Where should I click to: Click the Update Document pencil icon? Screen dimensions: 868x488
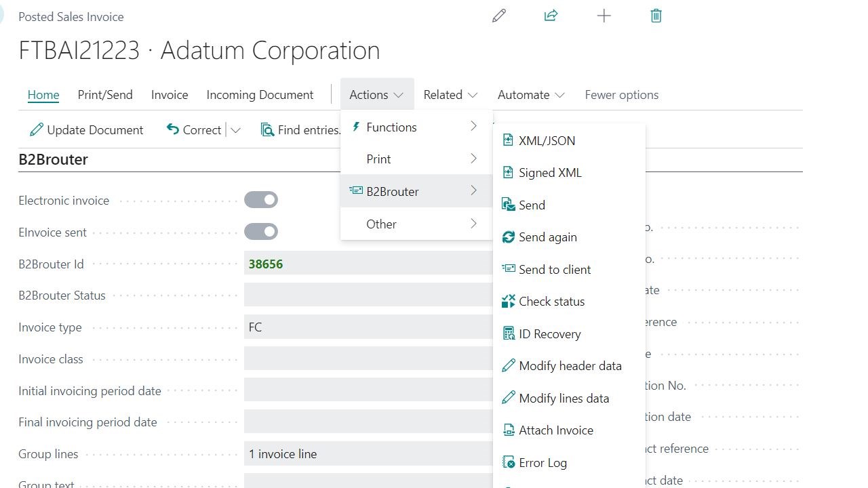36,129
